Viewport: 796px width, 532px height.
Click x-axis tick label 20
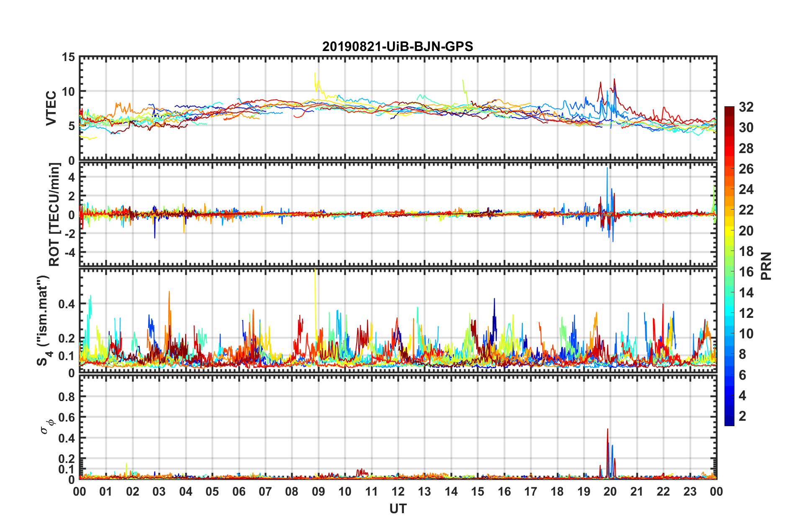pyautogui.click(x=610, y=491)
